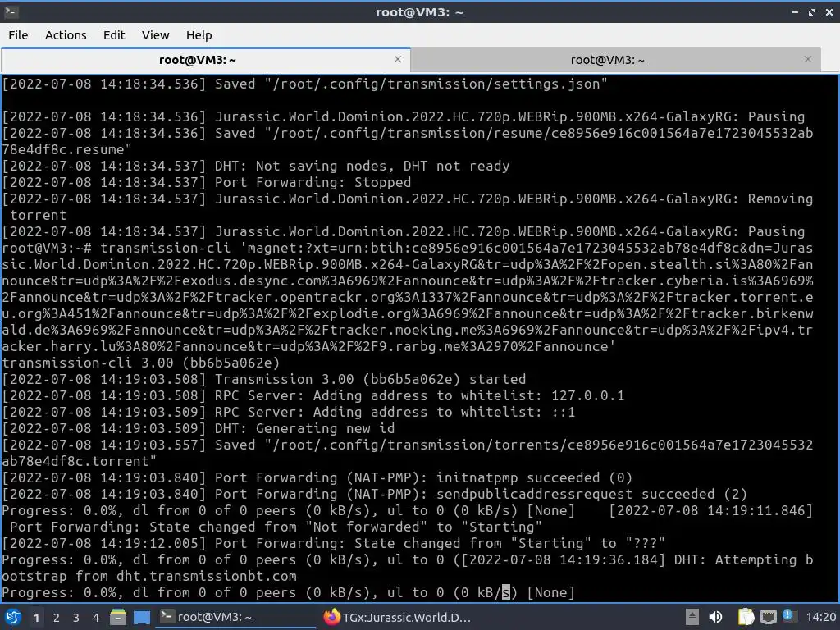Click "transmission-cli 3.00 (bb6b5a062e)" output line
840x630 pixels.
click(141, 363)
